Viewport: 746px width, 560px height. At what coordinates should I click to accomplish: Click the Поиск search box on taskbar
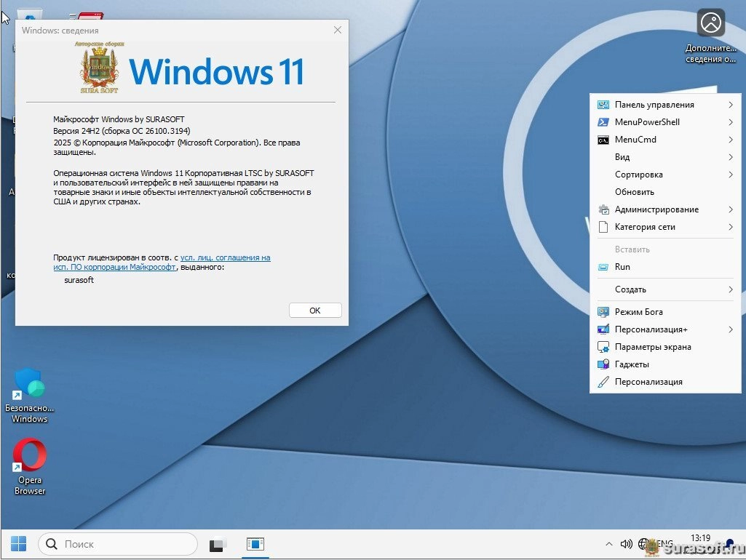pyautogui.click(x=118, y=544)
